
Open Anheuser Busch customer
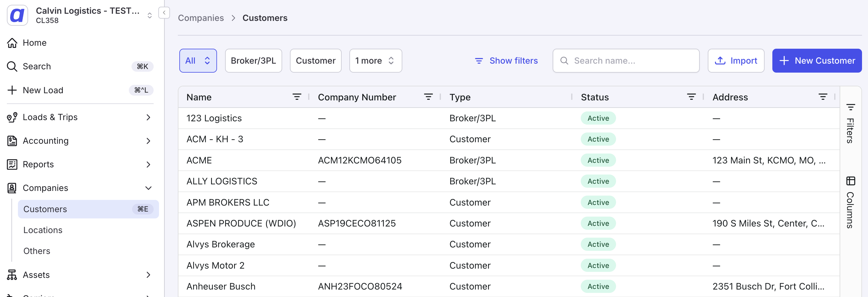tap(509, 286)
